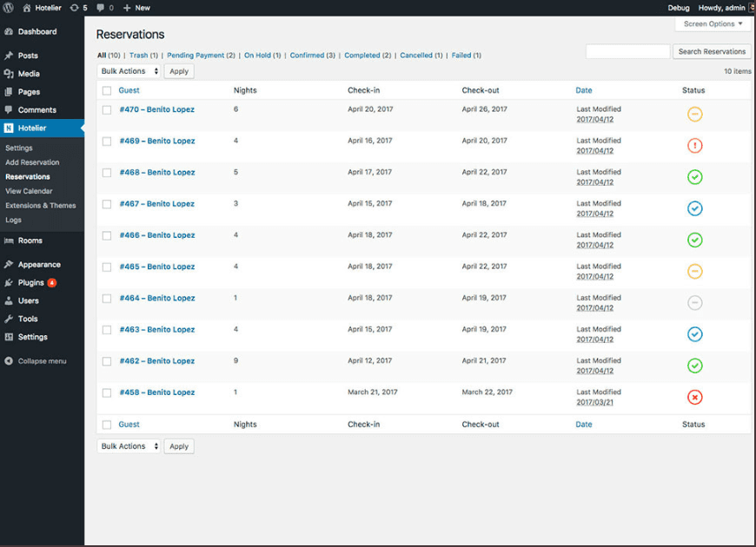Sort by the Guest column header
The image size is (756, 547).
pos(129,90)
